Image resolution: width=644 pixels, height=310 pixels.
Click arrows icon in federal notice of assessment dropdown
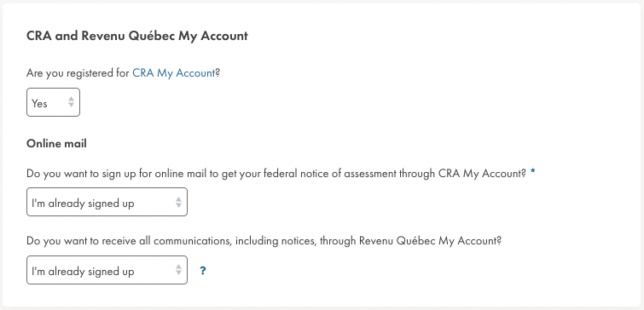coord(178,202)
